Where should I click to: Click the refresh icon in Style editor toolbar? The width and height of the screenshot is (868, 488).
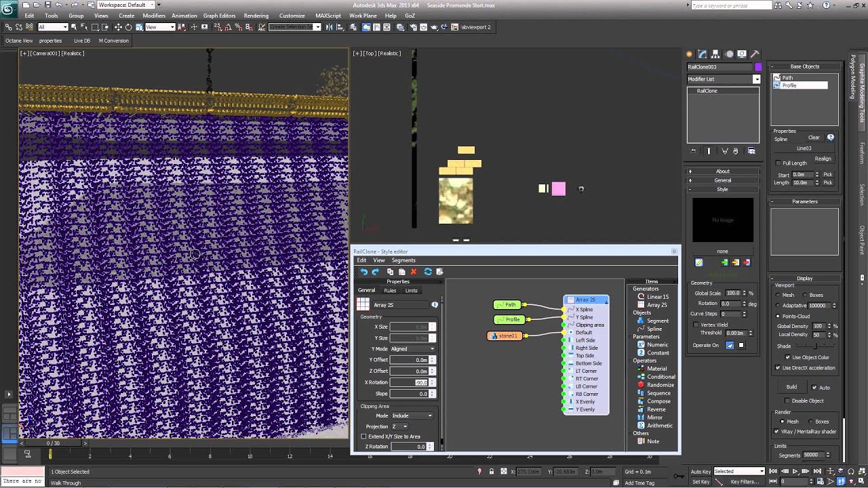(x=428, y=272)
